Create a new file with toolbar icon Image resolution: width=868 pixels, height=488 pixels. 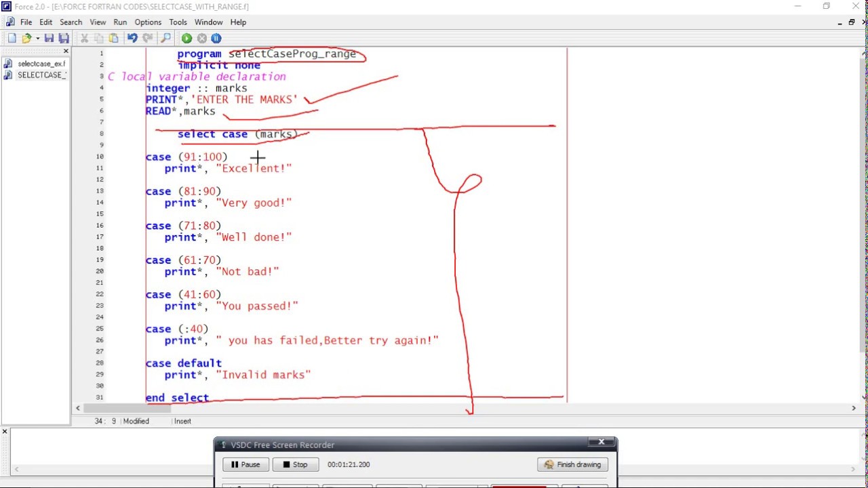click(12, 39)
